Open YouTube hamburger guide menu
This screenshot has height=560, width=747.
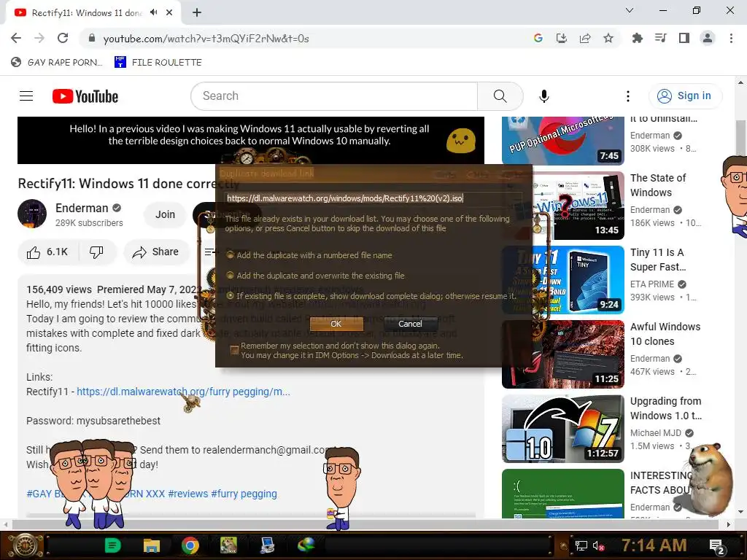tap(26, 96)
